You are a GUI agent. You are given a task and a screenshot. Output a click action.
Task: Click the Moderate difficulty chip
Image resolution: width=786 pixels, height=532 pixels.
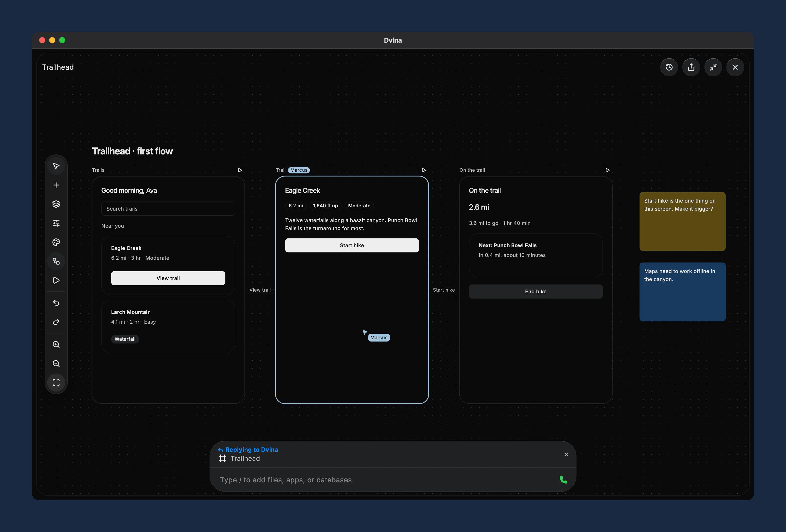pos(359,206)
